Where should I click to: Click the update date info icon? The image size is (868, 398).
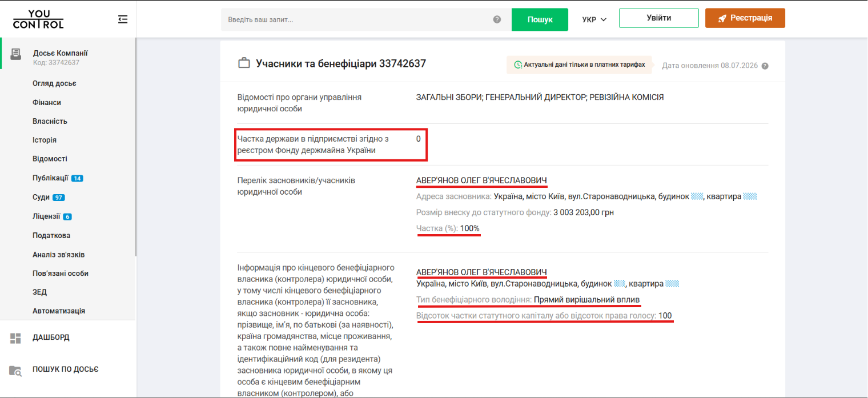765,66
